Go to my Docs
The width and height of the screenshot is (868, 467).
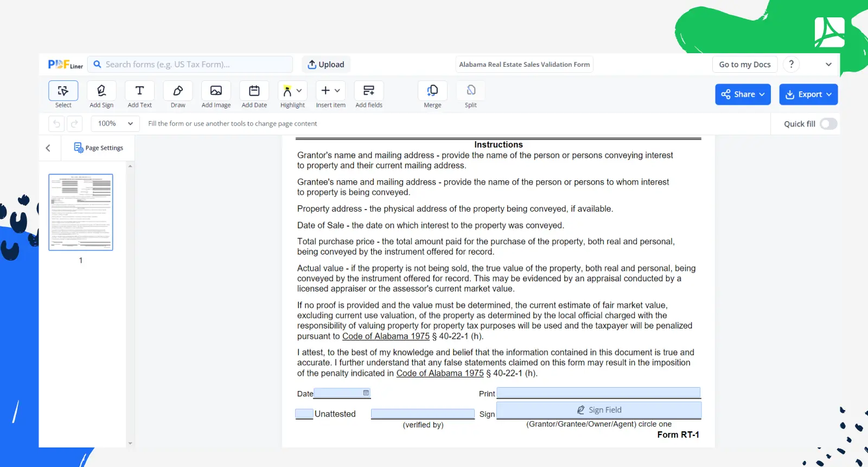pyautogui.click(x=744, y=64)
